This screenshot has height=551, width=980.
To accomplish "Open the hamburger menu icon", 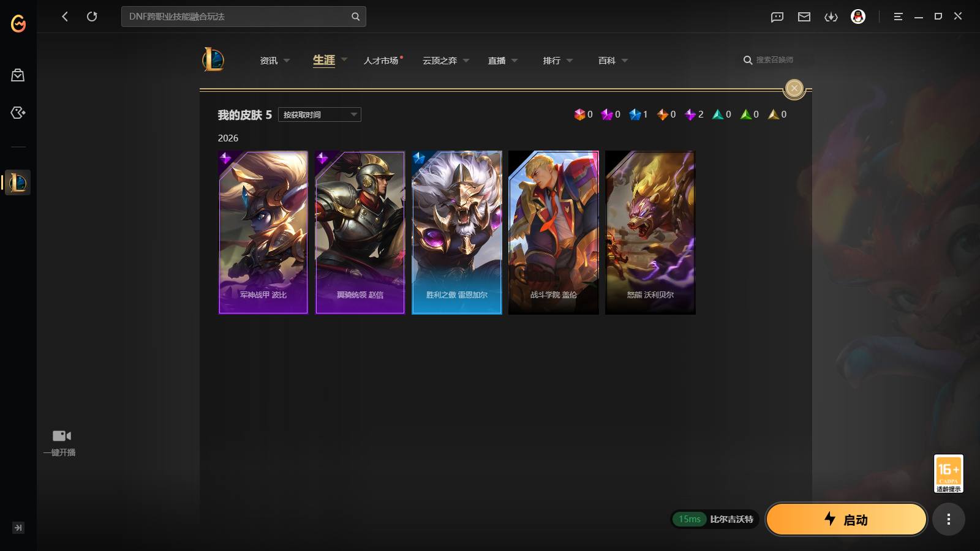I will coord(898,17).
